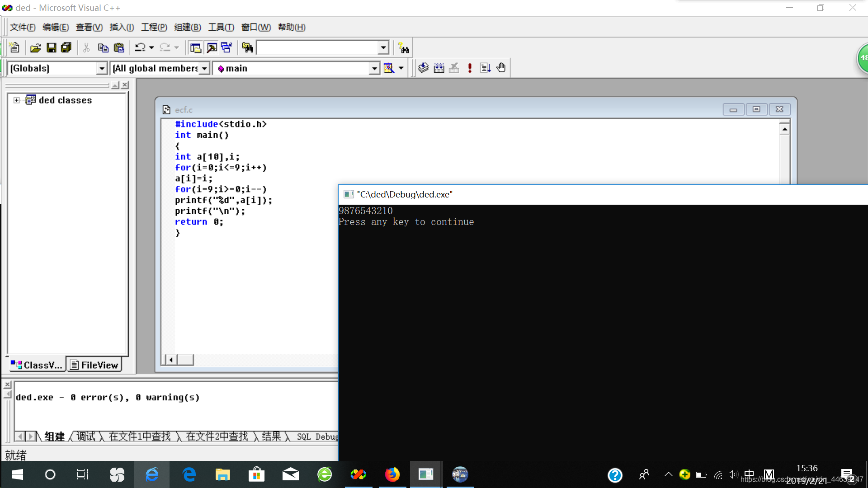The image size is (868, 488).
Task: Run program with red exclamation icon
Action: 470,68
